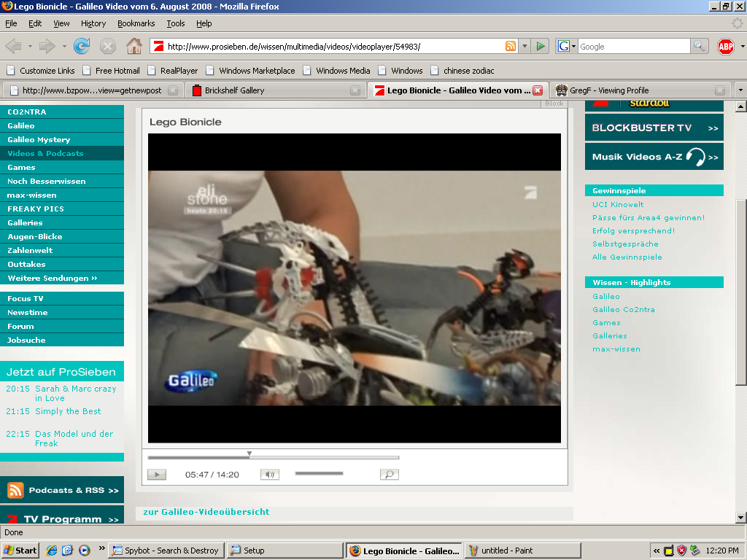Click the RSS feed icon in address bar

coord(510,46)
